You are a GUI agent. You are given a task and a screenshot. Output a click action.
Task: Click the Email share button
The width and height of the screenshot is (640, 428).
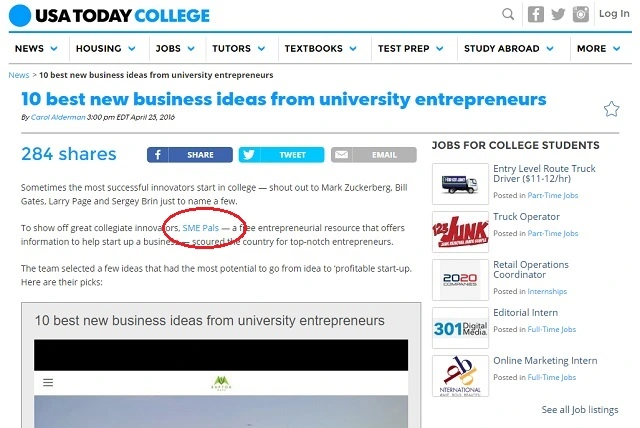pyautogui.click(x=374, y=155)
